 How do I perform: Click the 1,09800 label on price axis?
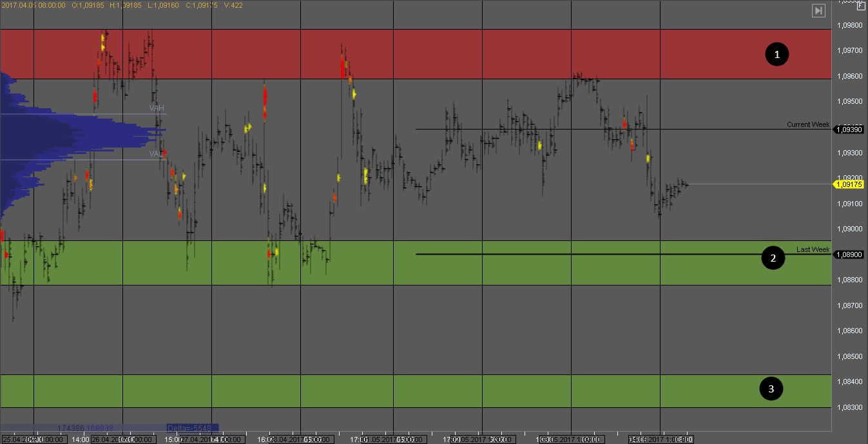[x=849, y=25]
